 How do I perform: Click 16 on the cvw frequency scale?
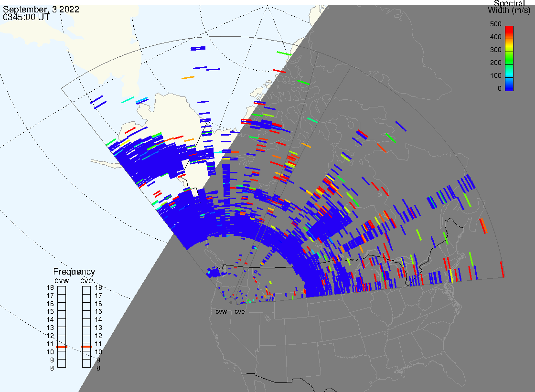(50, 304)
